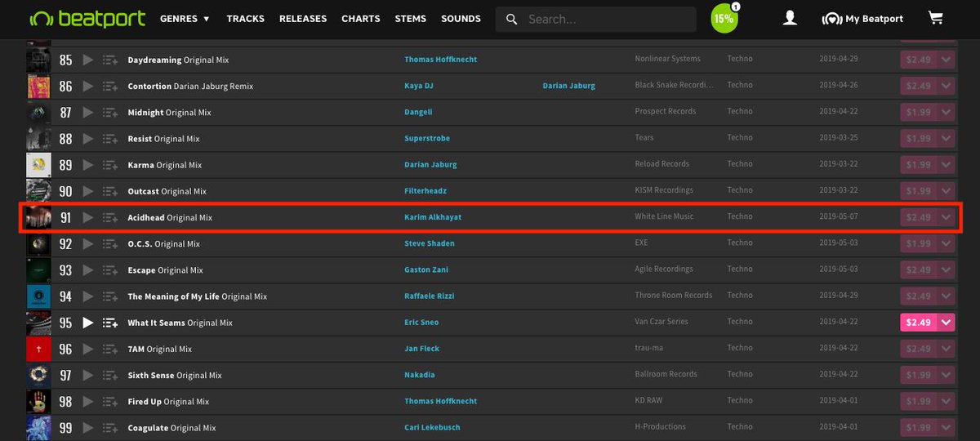Add The Meaning of My Life to queue
The height and width of the screenshot is (441, 980).
point(110,296)
